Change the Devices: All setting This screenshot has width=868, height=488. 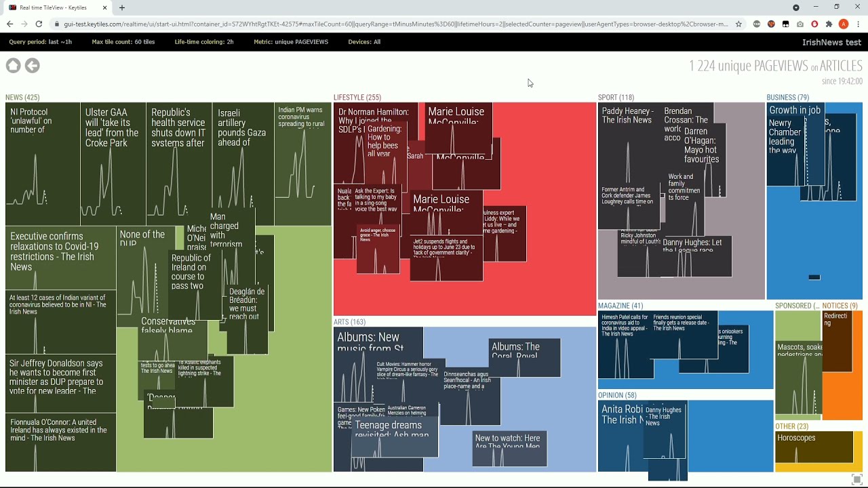[364, 42]
